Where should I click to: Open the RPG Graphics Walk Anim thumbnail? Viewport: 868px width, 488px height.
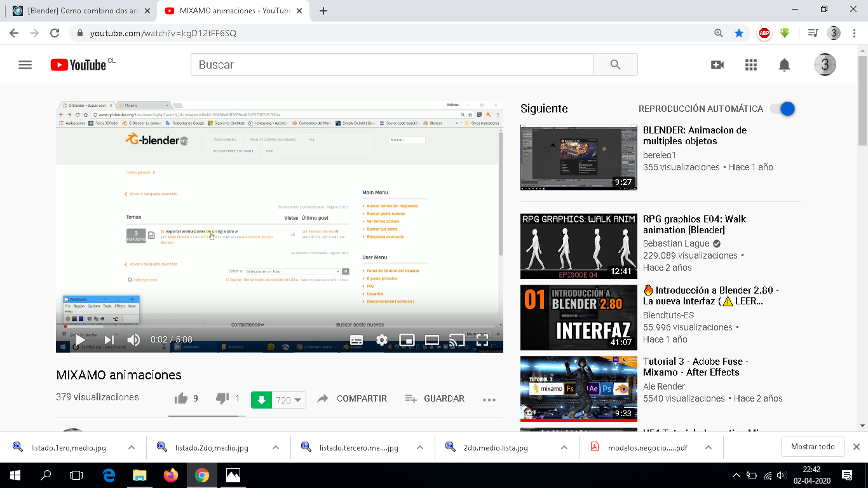click(578, 246)
